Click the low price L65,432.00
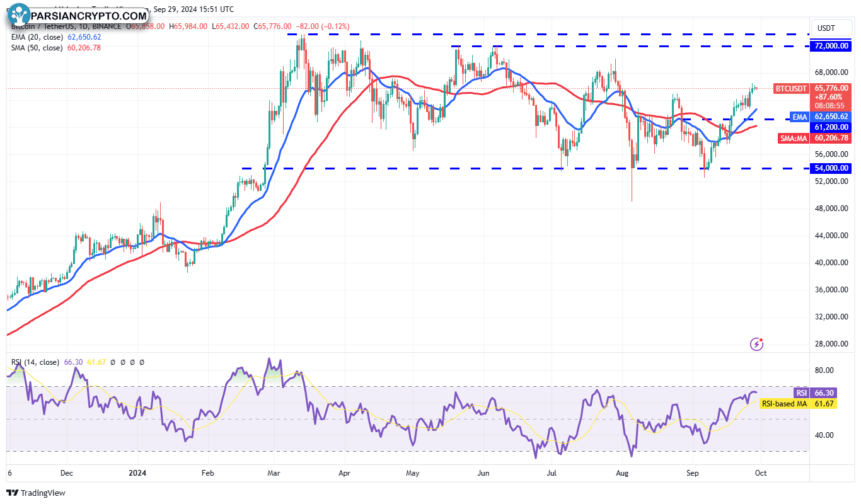 click(232, 26)
